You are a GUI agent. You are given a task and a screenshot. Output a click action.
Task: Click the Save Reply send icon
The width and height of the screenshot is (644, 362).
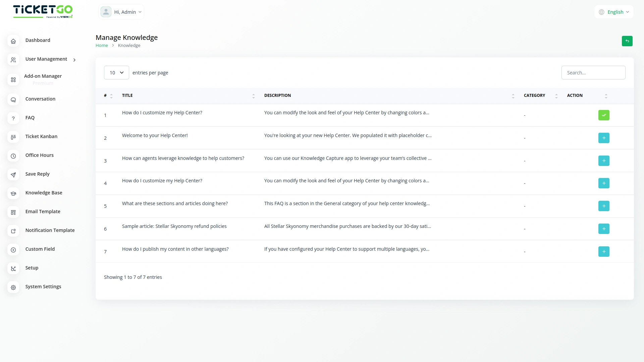[13, 175]
